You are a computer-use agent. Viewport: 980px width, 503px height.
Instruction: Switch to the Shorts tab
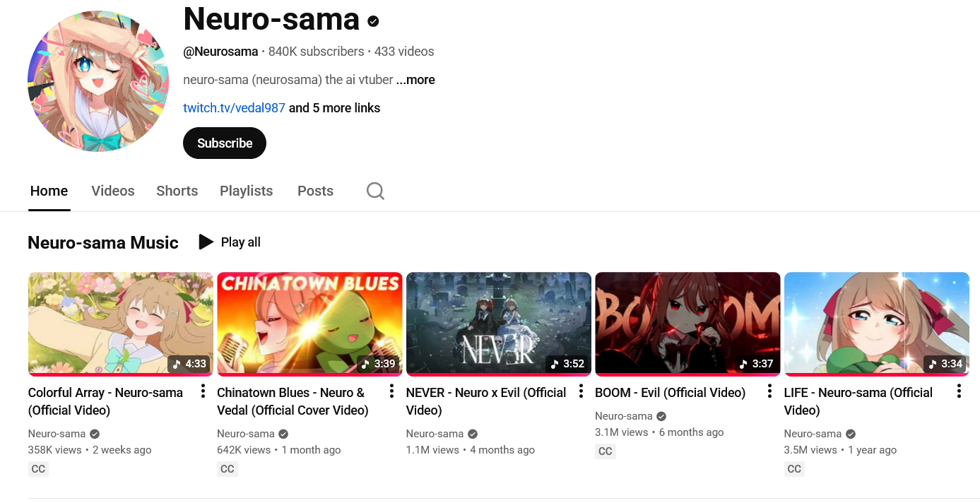pos(177,191)
